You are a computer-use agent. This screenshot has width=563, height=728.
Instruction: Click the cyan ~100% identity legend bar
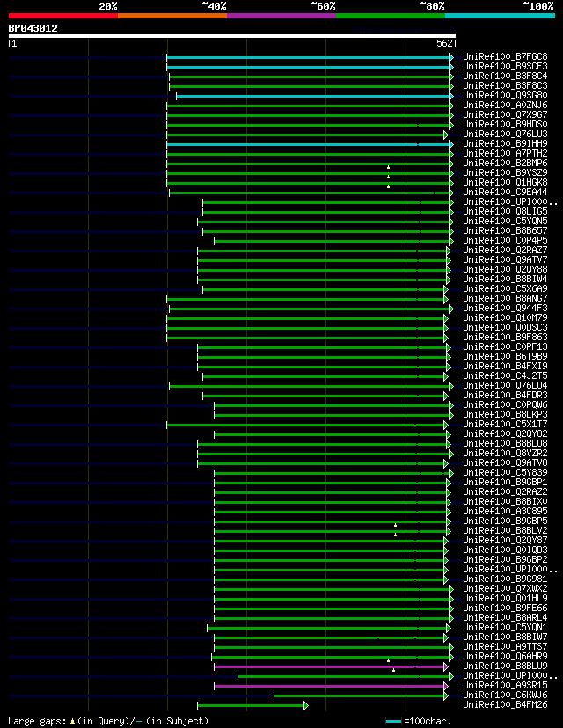click(501, 16)
